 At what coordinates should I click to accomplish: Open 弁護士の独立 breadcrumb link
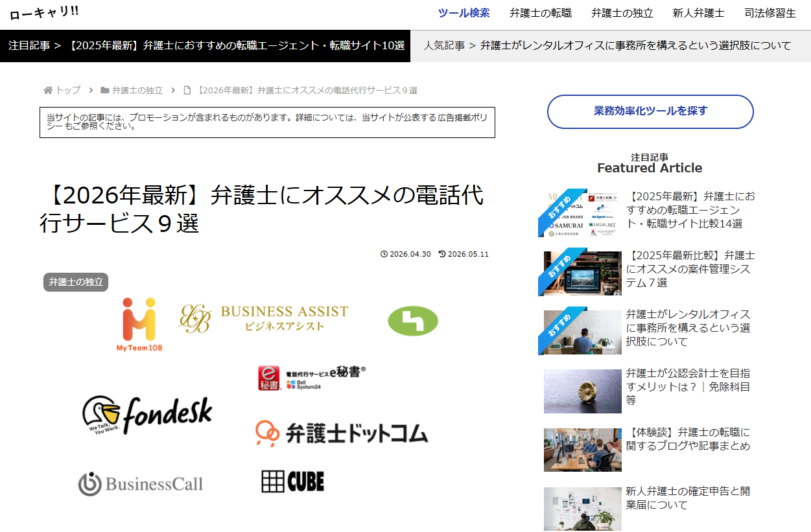click(137, 90)
